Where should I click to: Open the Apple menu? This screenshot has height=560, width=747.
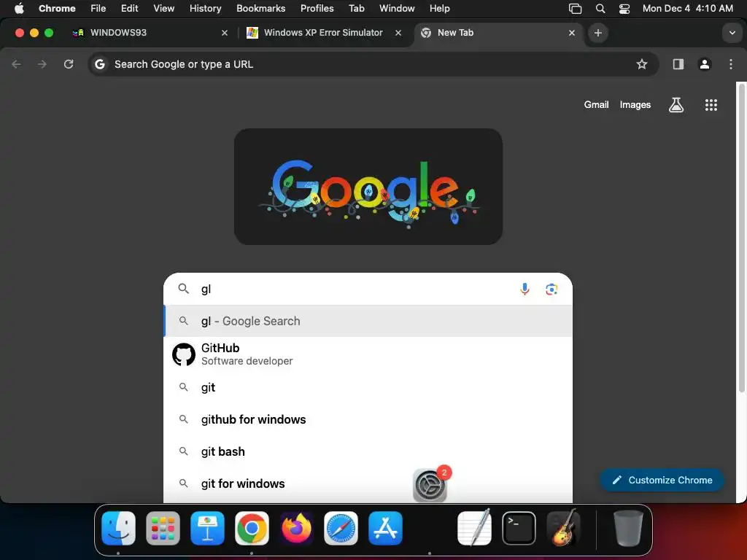tap(19, 9)
